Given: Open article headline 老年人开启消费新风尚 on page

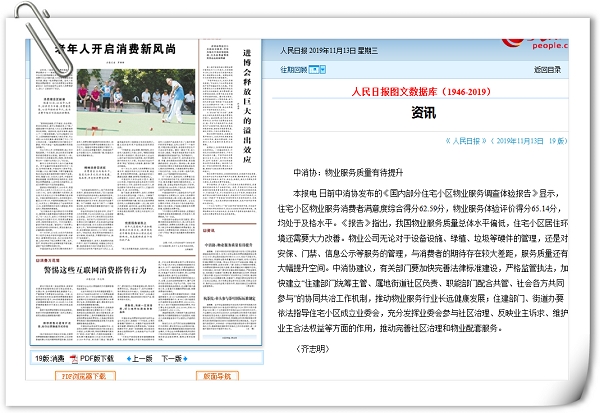Looking at the screenshot, I should click(115, 49).
